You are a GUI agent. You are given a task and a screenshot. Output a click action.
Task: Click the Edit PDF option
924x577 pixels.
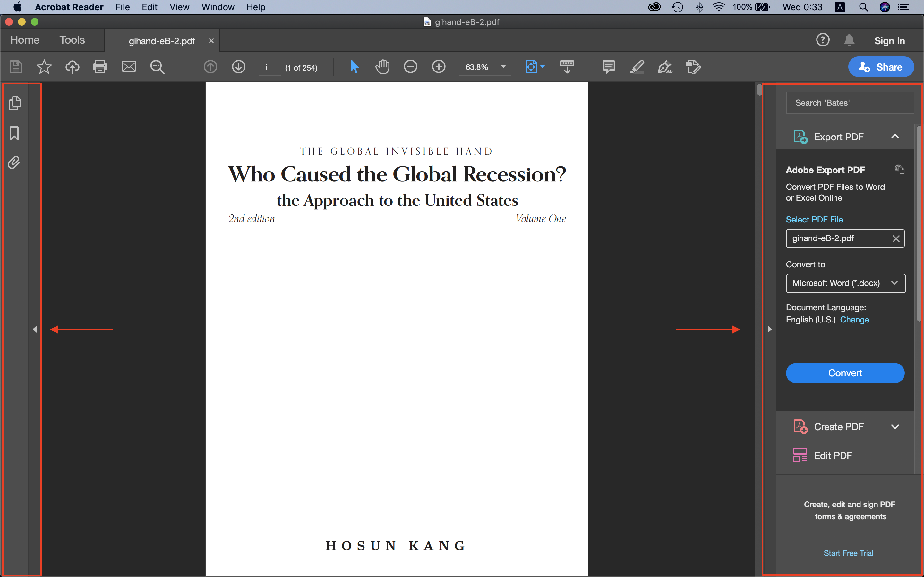pyautogui.click(x=833, y=456)
